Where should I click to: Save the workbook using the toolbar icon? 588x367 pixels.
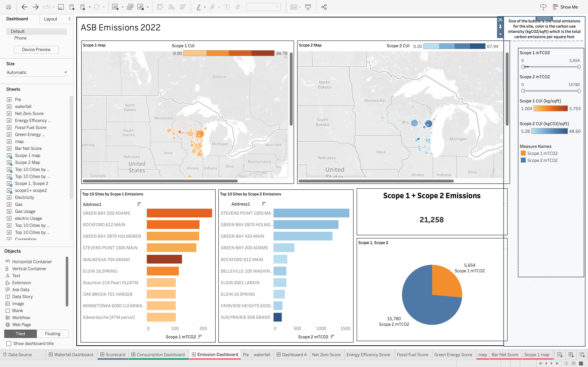click(x=61, y=7)
